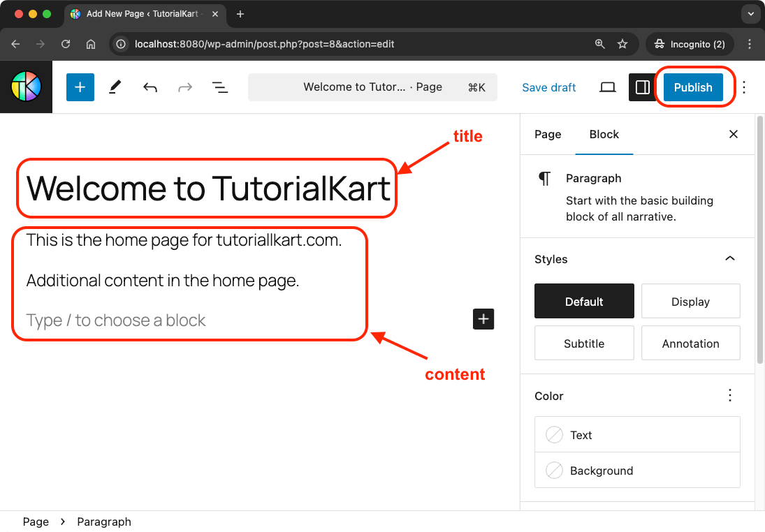Viewport: 765px width, 532px height.
Task: Open the Document Overview list icon
Action: pos(219,87)
